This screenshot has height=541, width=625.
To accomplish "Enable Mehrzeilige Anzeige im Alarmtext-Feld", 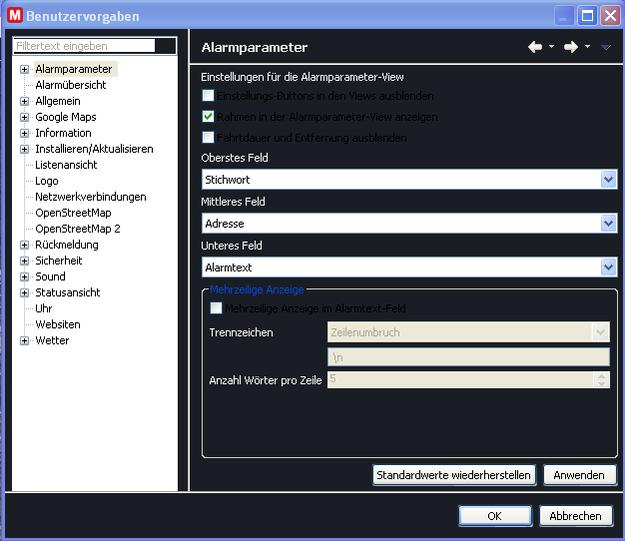I will [x=216, y=309].
